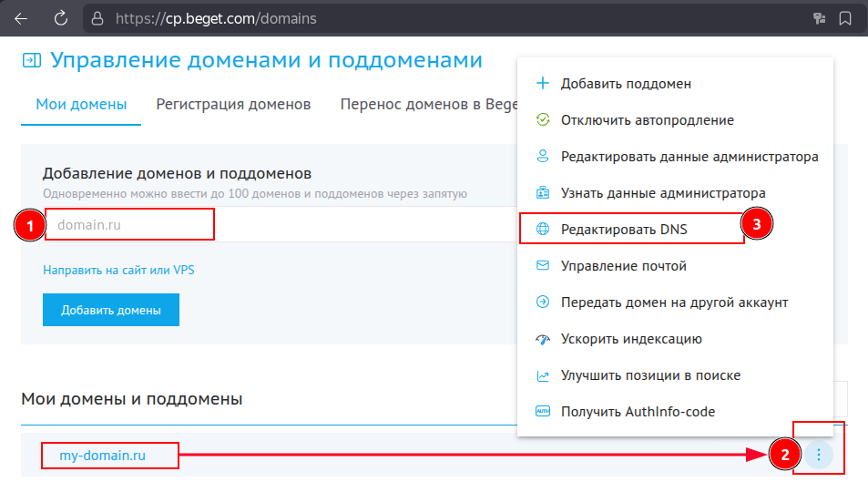The height and width of the screenshot is (482, 868).
Task: Click the chart icon for Улучшить позиции в поиске
Action: click(x=543, y=375)
